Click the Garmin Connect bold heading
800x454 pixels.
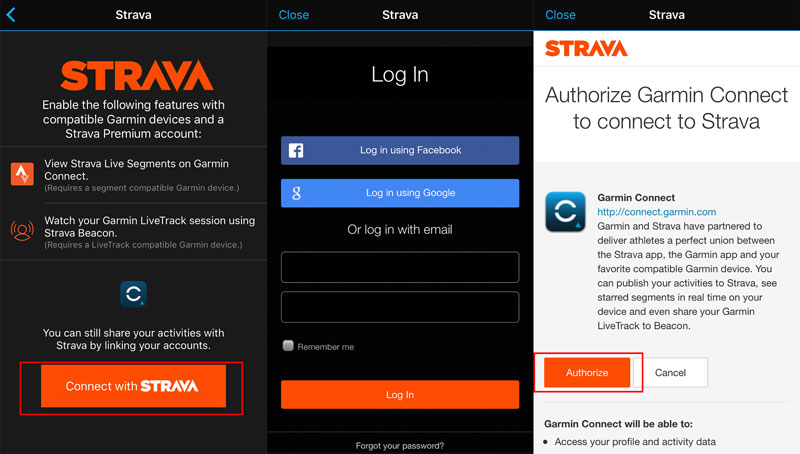point(636,197)
